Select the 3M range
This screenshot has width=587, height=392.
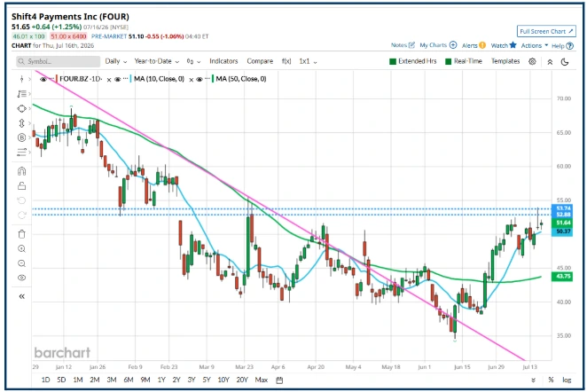[x=112, y=380]
